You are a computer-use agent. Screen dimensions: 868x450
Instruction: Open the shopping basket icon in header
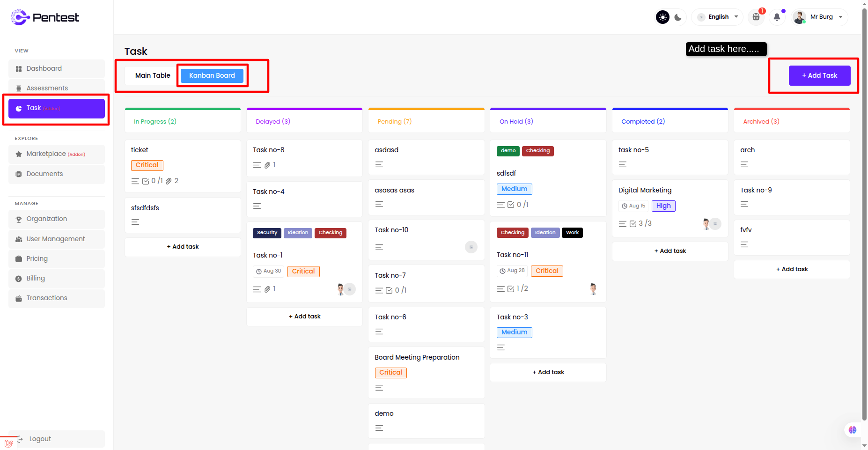pos(756,17)
